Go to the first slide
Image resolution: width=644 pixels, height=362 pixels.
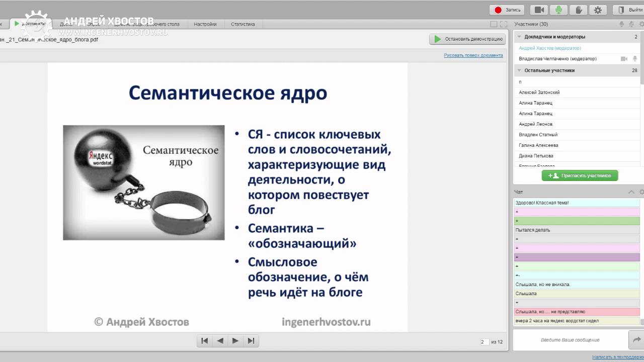pos(204,340)
